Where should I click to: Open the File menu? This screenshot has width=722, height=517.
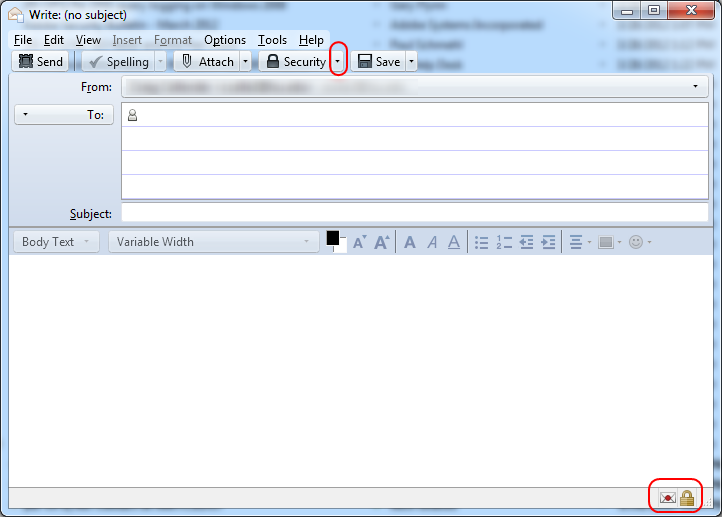pos(23,40)
